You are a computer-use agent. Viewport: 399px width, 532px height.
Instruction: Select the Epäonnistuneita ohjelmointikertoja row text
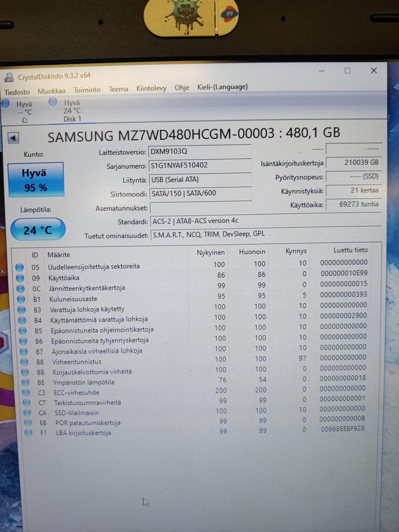(x=102, y=330)
